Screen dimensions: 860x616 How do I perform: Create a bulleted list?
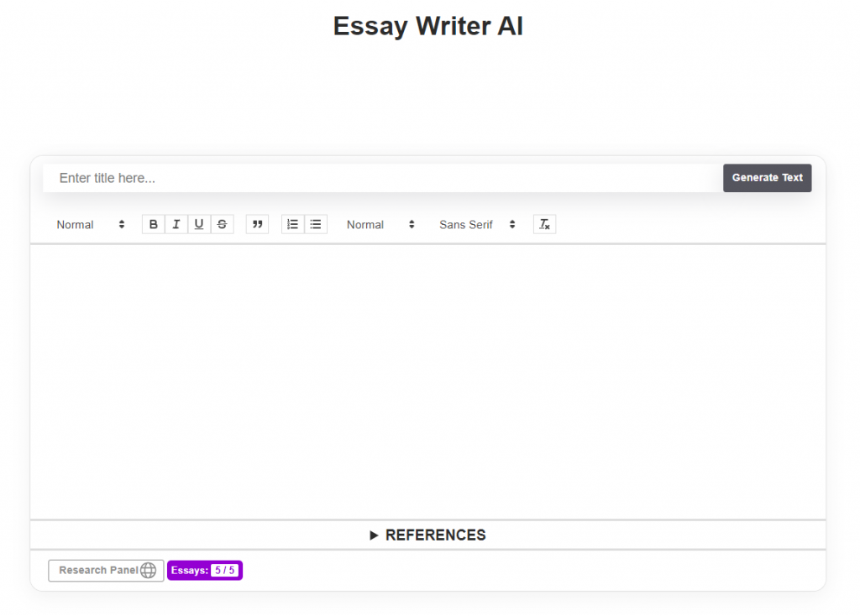click(x=315, y=224)
